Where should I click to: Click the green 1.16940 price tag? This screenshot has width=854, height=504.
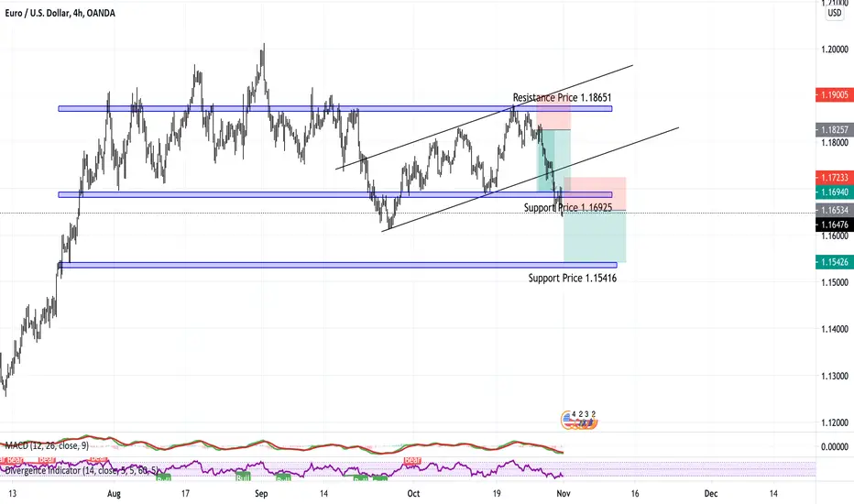(x=835, y=192)
